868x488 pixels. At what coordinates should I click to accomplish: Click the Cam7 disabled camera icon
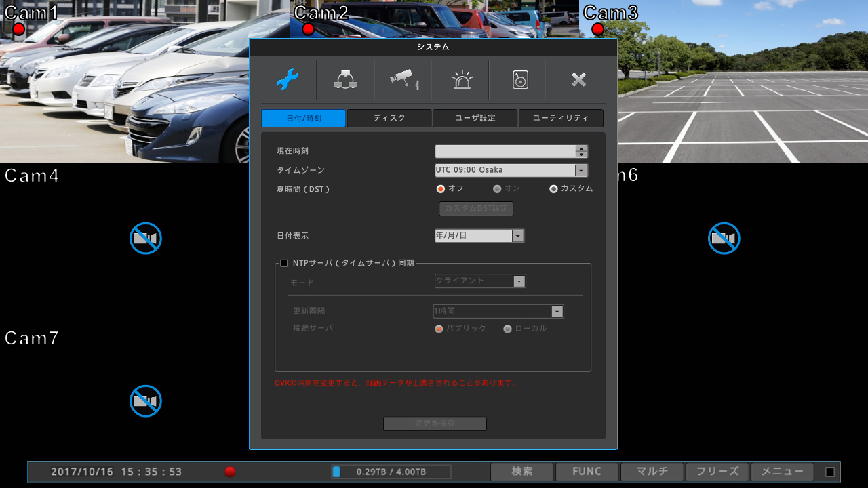(x=146, y=401)
